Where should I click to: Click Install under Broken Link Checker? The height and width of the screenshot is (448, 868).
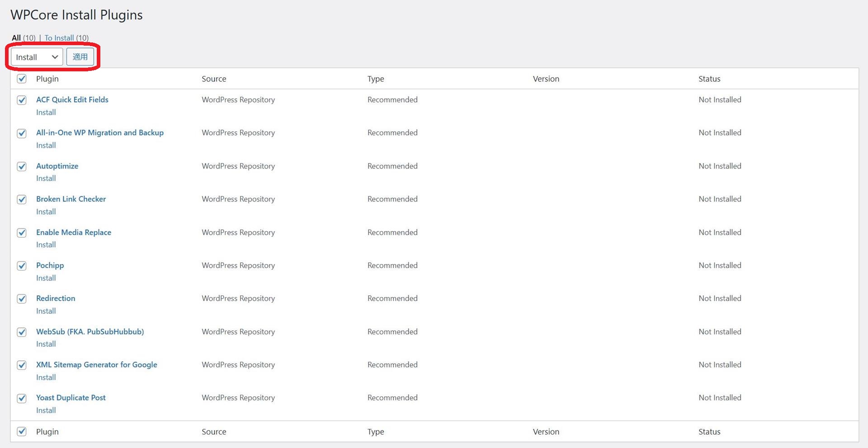pyautogui.click(x=46, y=212)
